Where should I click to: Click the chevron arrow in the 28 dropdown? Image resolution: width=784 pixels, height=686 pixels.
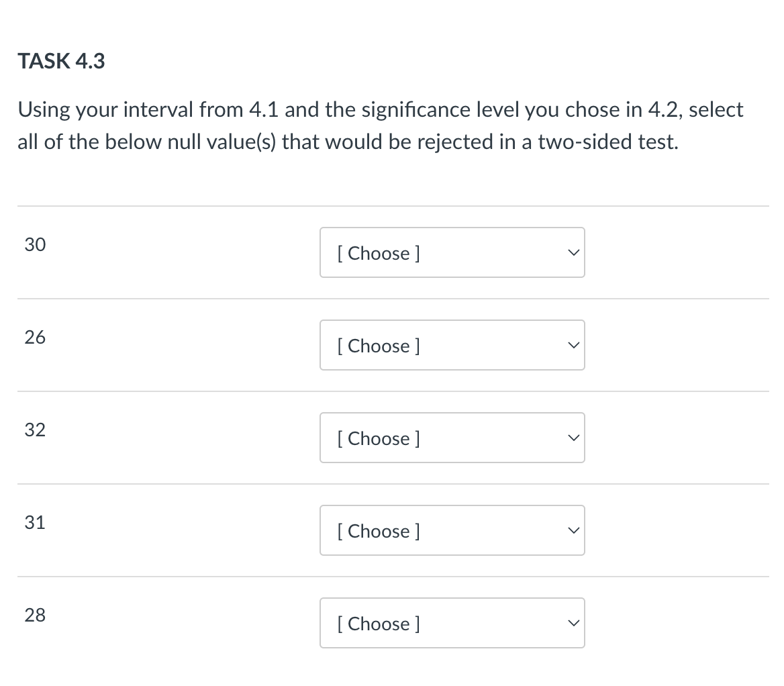coord(573,623)
